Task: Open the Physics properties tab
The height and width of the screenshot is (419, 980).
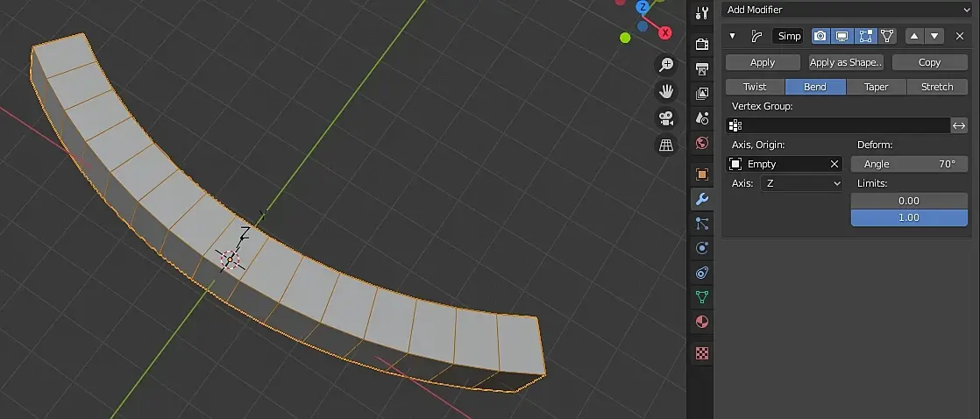Action: pyautogui.click(x=702, y=248)
